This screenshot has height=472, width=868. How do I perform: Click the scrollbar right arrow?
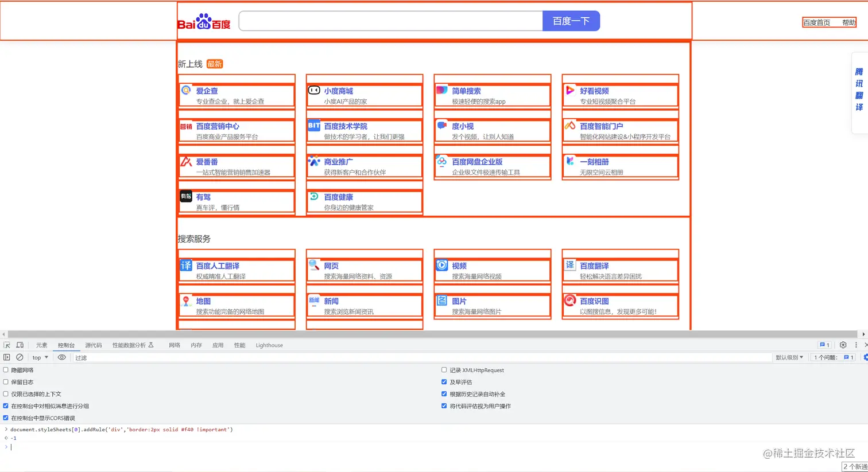point(863,334)
